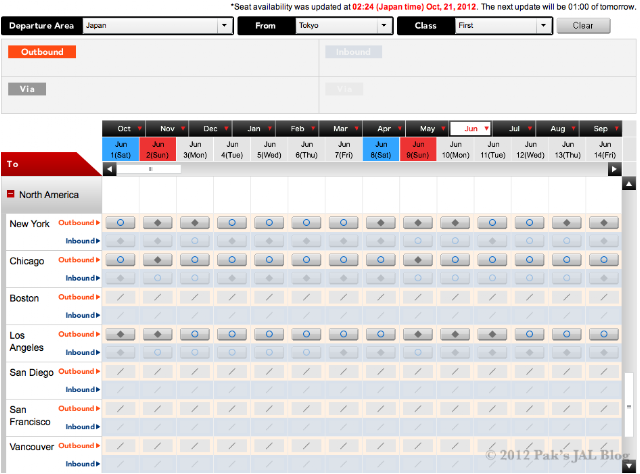640x474 pixels.
Task: Move date range forward with right arrow
Action: point(615,169)
